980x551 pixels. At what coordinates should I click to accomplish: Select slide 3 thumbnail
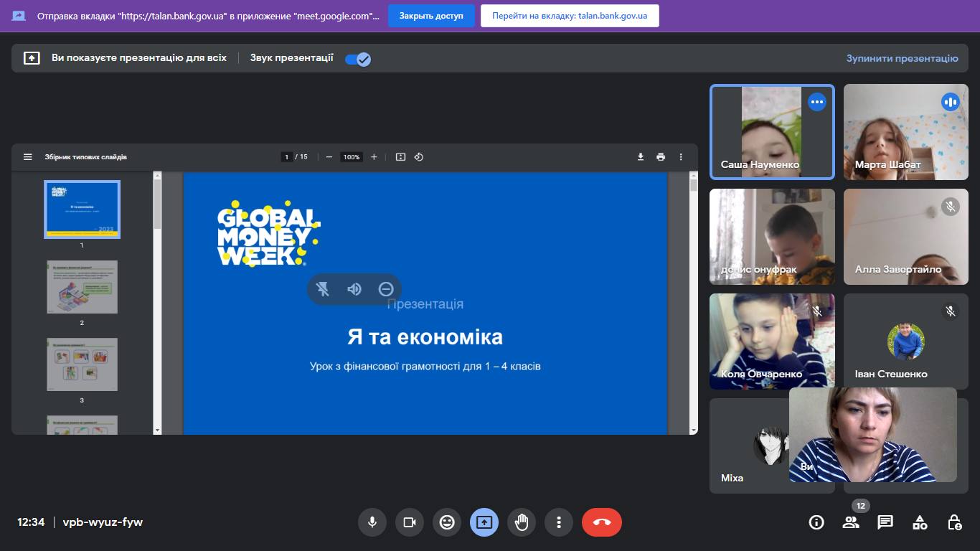click(82, 364)
